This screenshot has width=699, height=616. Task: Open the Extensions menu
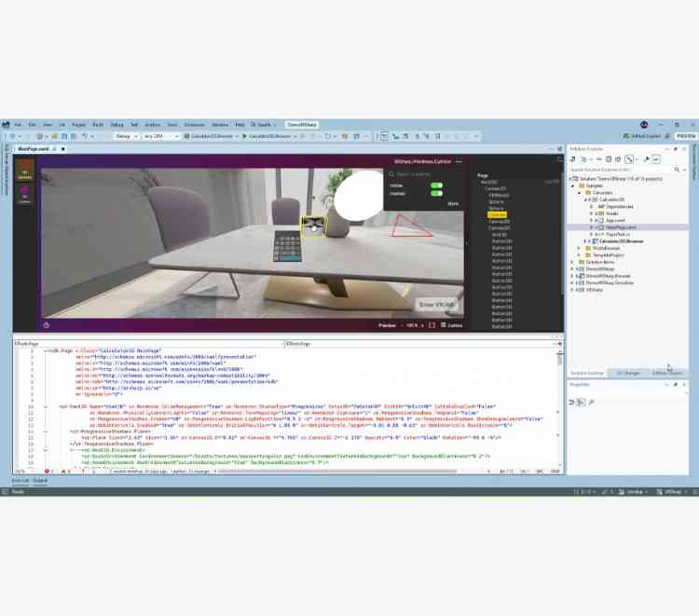click(x=195, y=125)
